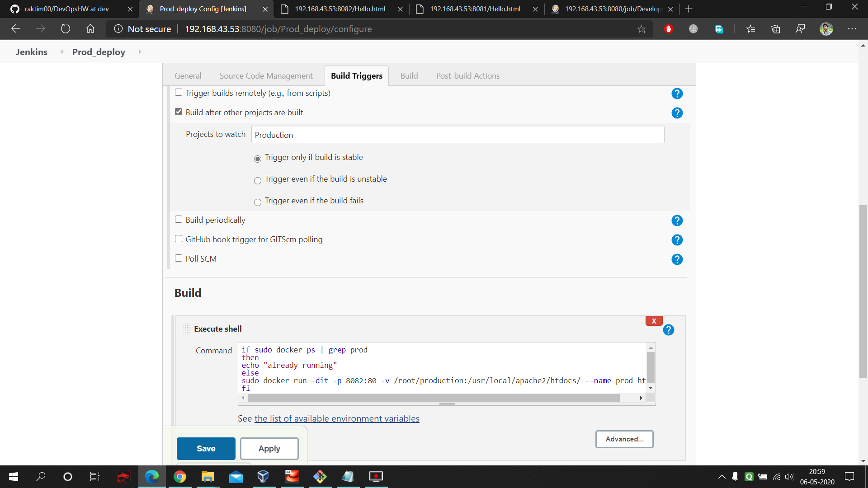Image resolution: width=868 pixels, height=488 pixels.
Task: Switch to Post-build Actions tab
Action: [467, 76]
